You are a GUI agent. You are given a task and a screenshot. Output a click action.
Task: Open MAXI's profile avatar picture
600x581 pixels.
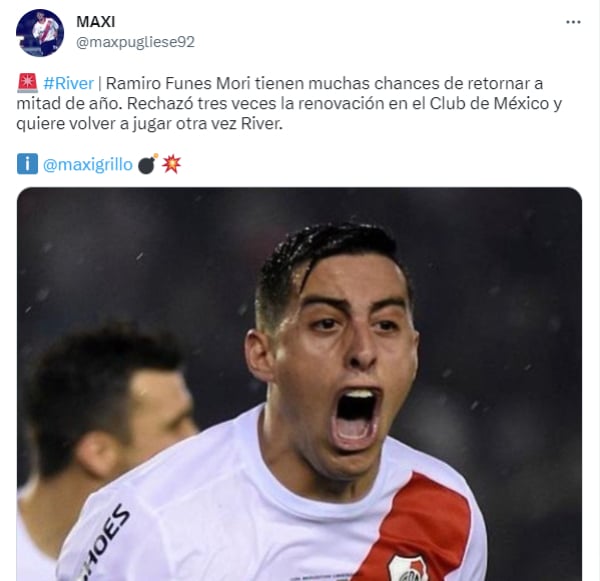(40, 33)
